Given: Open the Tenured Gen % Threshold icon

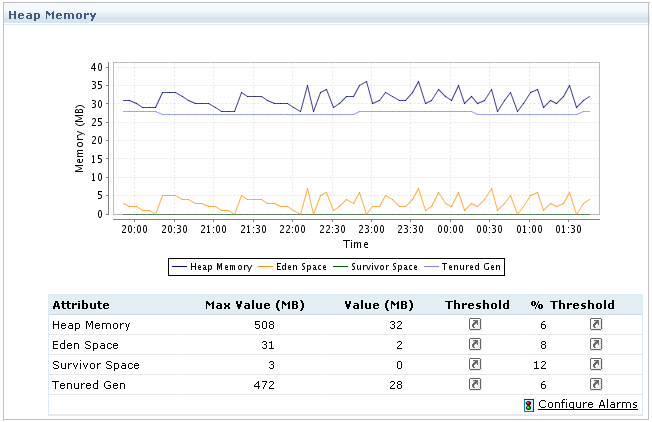Looking at the screenshot, I should click(596, 384).
